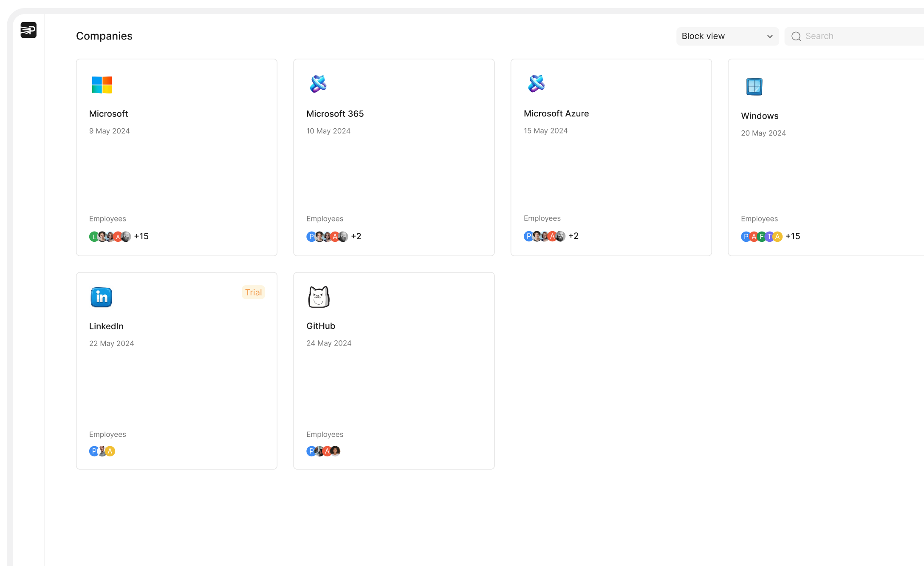This screenshot has width=924, height=566.
Task: Click the Windows blue pane icon
Action: [x=754, y=87]
